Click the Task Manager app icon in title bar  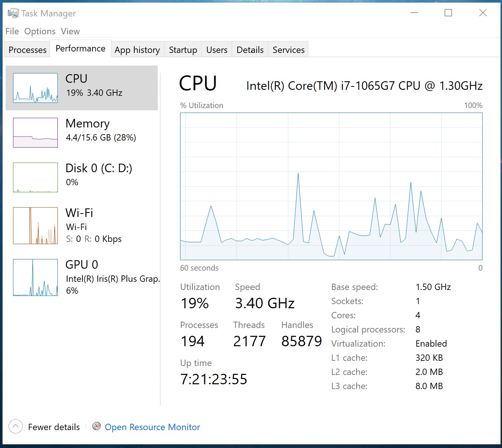pyautogui.click(x=13, y=13)
